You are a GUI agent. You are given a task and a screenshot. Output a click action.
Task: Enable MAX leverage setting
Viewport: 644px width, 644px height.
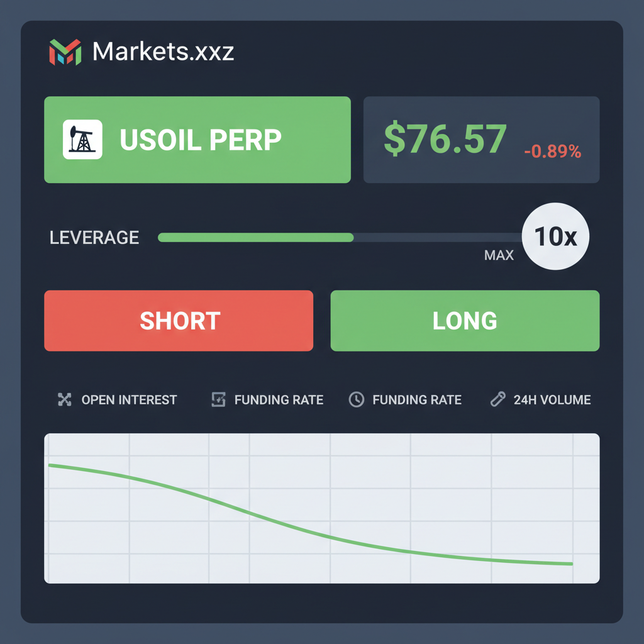point(499,255)
